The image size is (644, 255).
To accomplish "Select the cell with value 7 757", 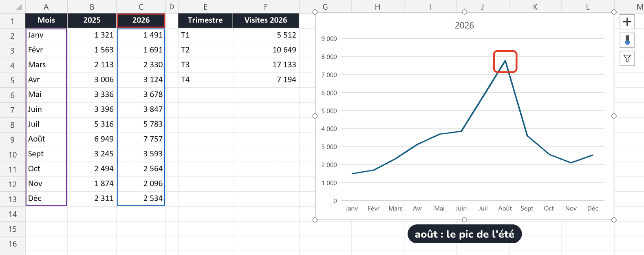I will (x=141, y=139).
